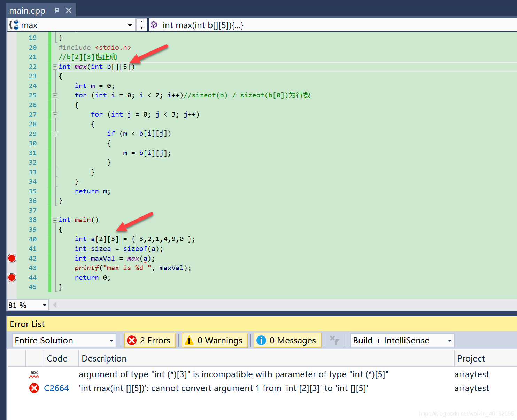Click 'return m;' on line 35
The width and height of the screenshot is (517, 420).
pyautogui.click(x=92, y=191)
